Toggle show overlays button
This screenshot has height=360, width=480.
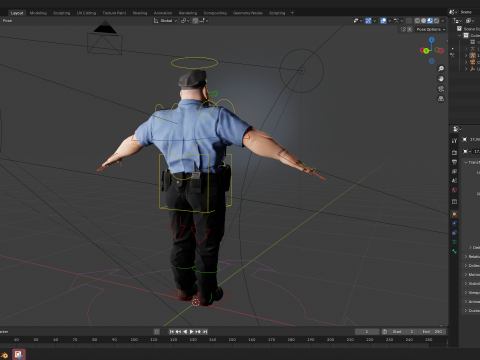pyautogui.click(x=383, y=21)
